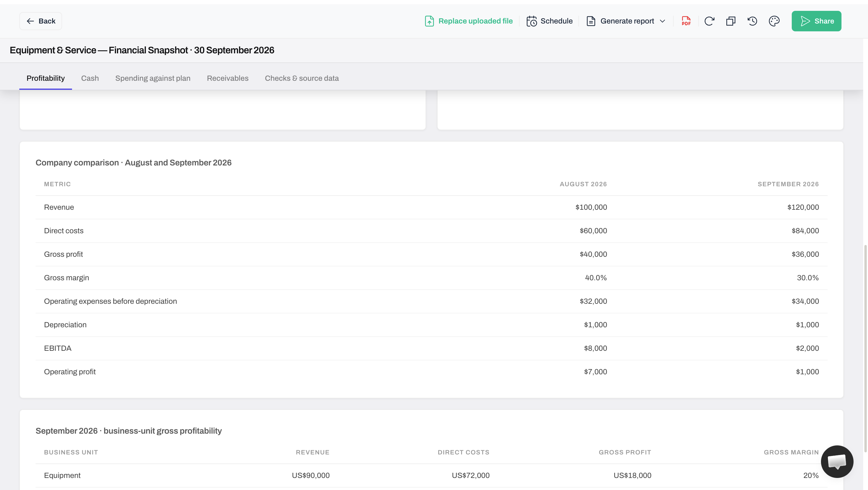Click the Direct costs row label
Viewport: 868px width, 490px height.
coord(64,231)
